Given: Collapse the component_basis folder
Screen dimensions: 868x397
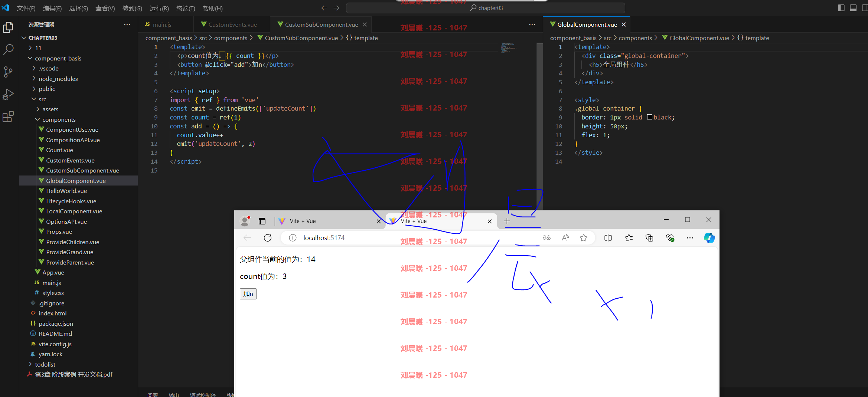Looking at the screenshot, I should coord(30,58).
